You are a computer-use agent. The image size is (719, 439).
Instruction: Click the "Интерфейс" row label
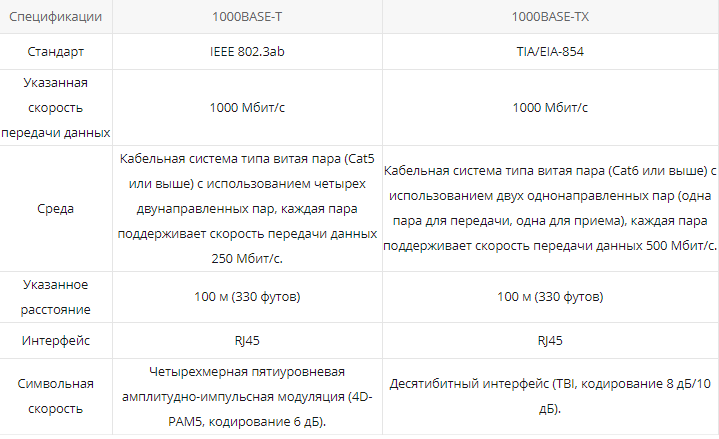pos(55,340)
